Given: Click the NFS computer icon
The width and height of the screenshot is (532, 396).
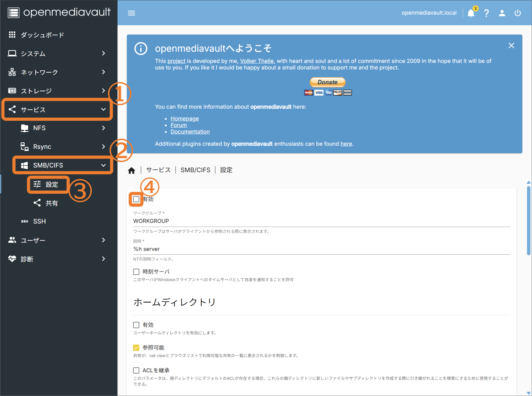Looking at the screenshot, I should 25,128.
